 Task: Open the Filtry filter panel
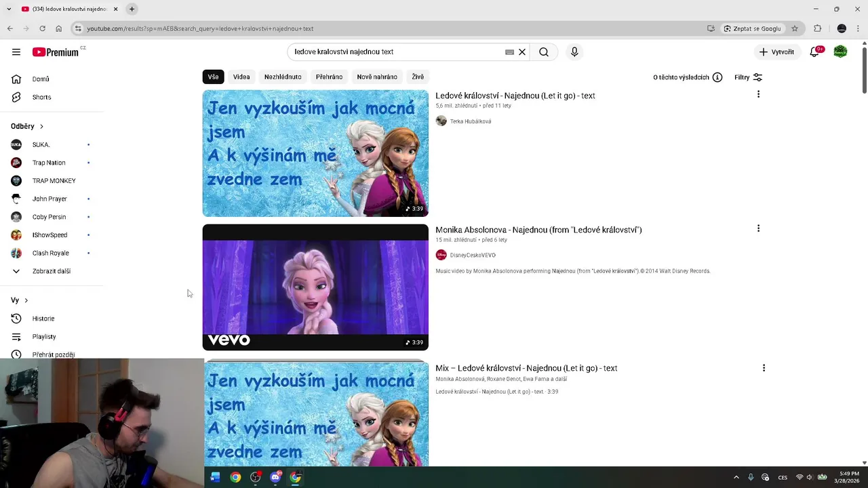(x=749, y=77)
